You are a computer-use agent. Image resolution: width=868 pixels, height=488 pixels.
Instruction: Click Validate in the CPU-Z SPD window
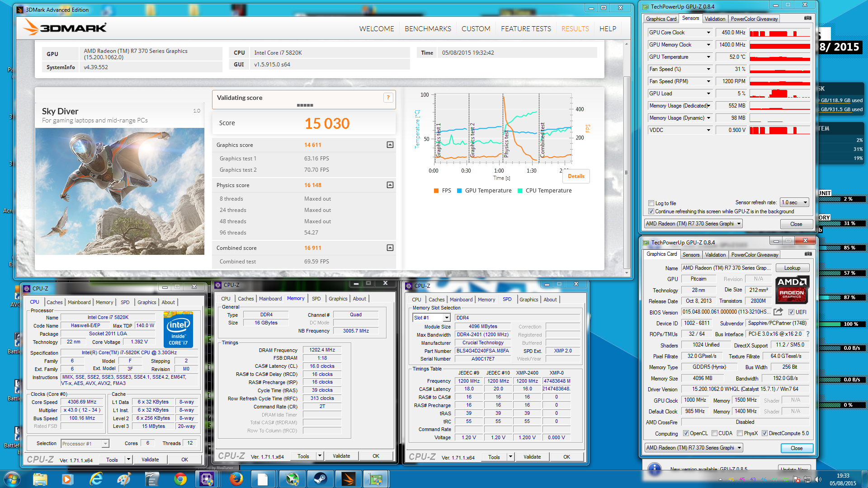coord(532,457)
